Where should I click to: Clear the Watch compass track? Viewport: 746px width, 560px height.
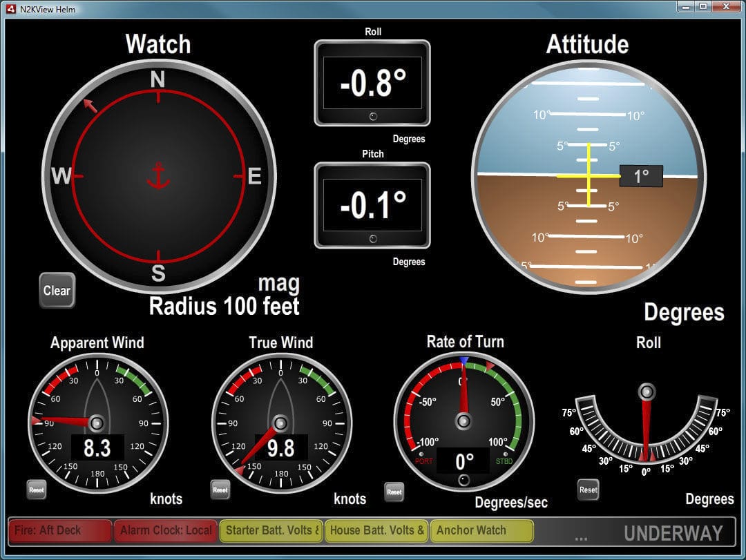click(x=56, y=290)
